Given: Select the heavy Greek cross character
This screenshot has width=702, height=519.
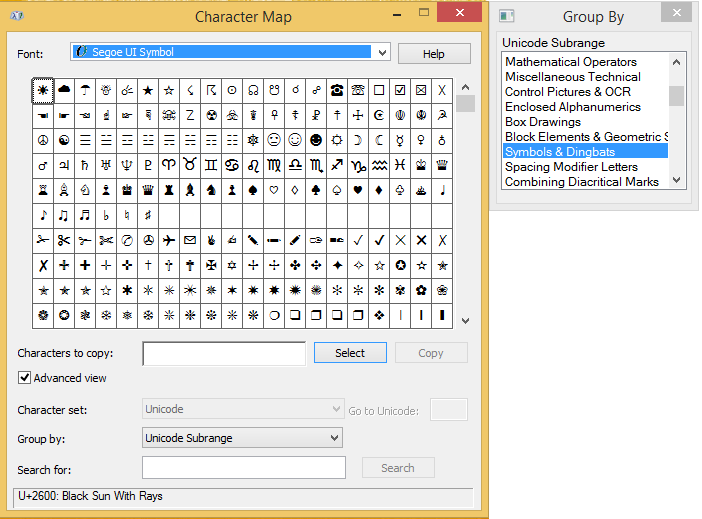Looking at the screenshot, I should [85, 266].
